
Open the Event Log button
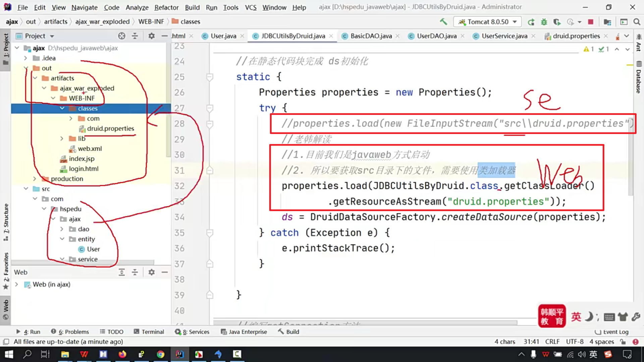(x=611, y=332)
